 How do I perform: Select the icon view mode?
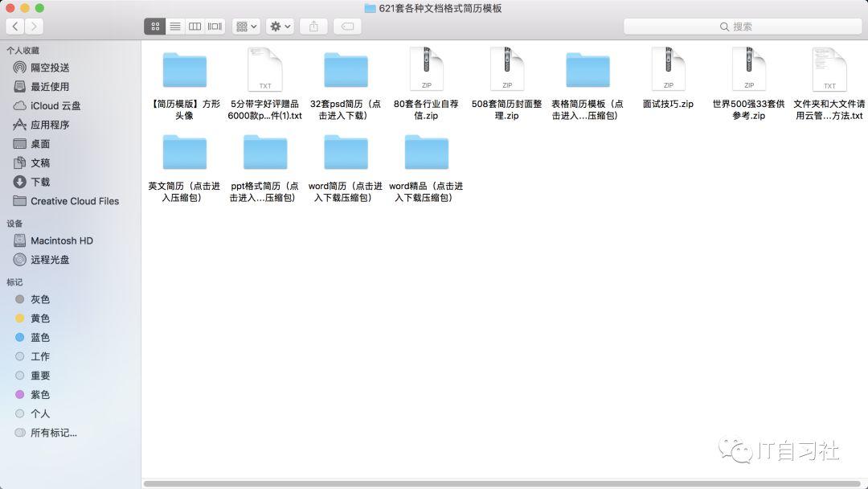[x=154, y=26]
